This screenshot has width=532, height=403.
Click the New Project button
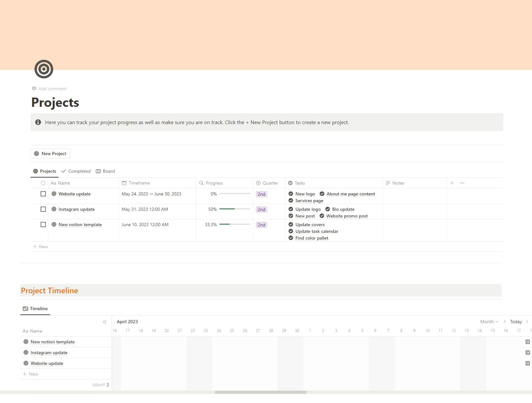(x=50, y=154)
